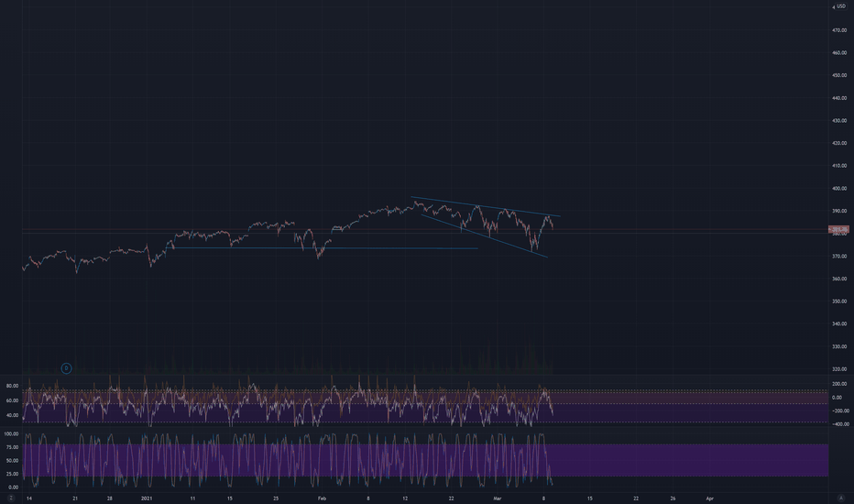
Task: Open the USD currency selector
Action: coord(839,6)
